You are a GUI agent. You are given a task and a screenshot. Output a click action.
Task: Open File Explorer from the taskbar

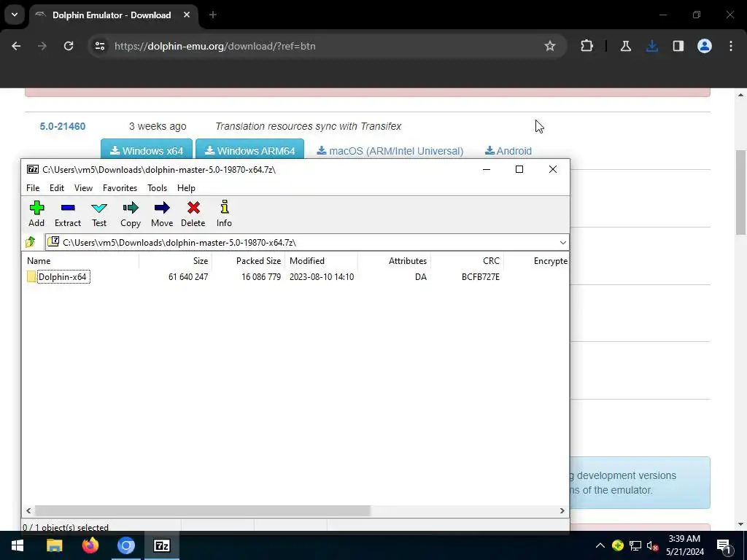54,545
